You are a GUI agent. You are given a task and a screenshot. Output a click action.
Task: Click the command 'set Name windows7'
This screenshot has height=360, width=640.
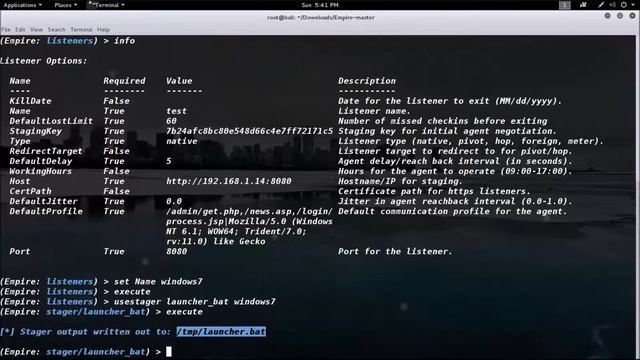point(158,282)
